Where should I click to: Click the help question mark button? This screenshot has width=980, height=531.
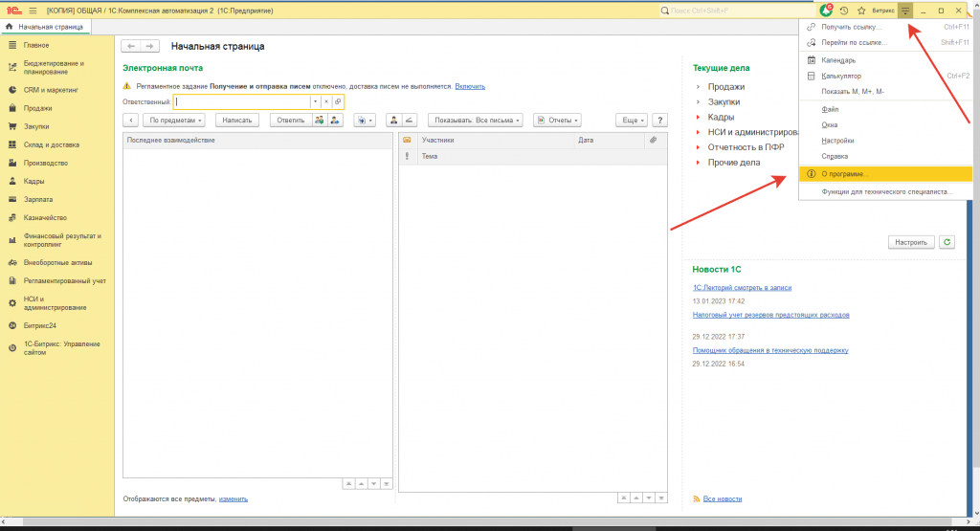[x=659, y=121]
